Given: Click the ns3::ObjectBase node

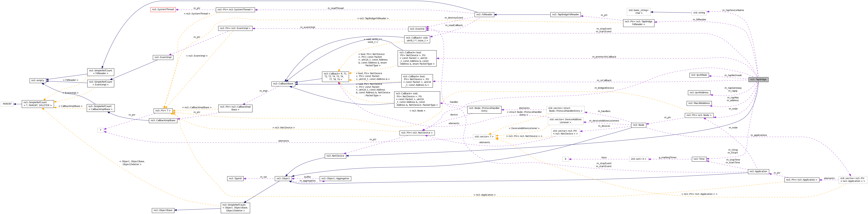Looking at the screenshot, I should 163,210.
